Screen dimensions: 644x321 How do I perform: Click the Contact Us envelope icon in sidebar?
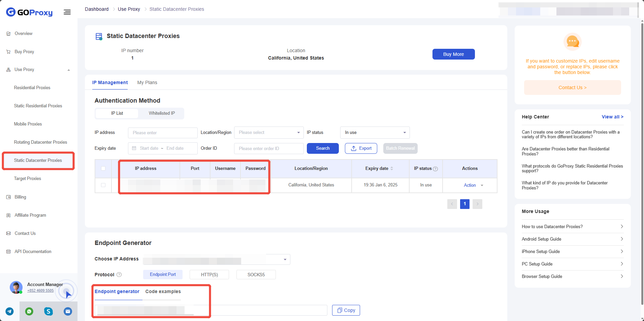8,234
